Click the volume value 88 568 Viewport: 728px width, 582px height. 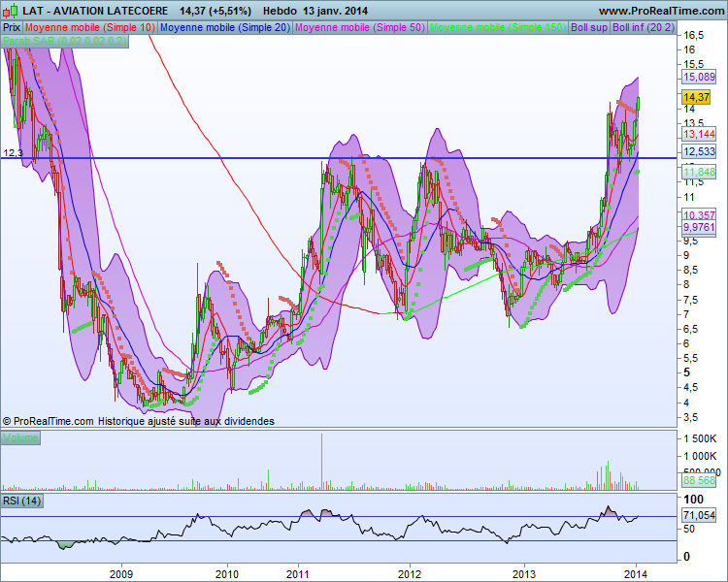click(x=699, y=480)
